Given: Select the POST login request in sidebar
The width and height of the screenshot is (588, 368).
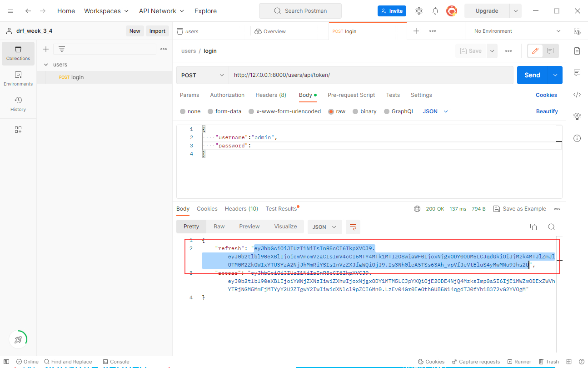Looking at the screenshot, I should point(105,77).
